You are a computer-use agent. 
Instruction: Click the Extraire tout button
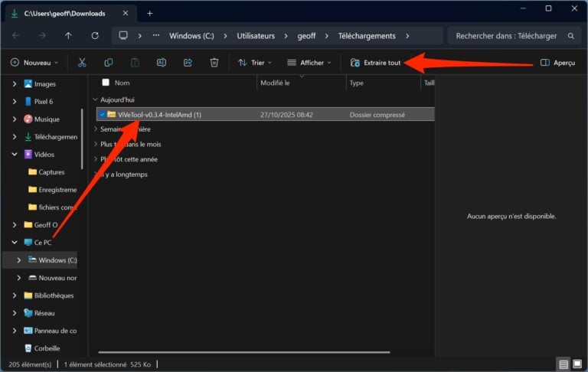[x=376, y=63]
